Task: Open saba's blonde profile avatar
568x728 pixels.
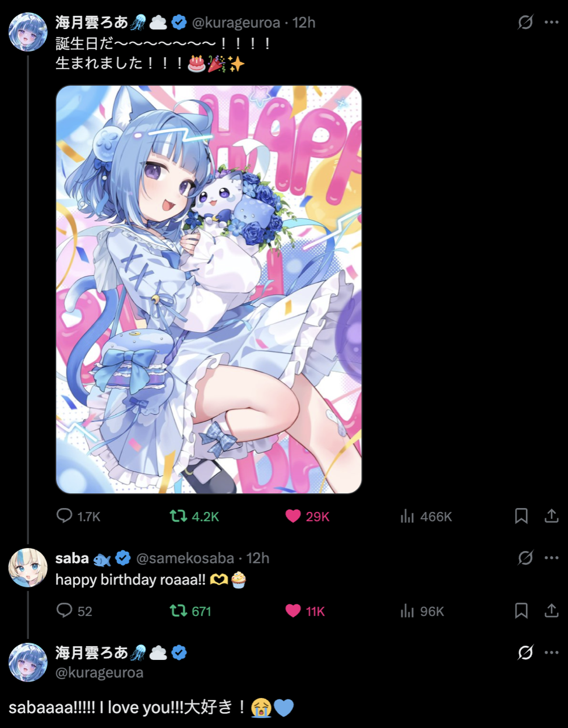Action: click(x=28, y=567)
